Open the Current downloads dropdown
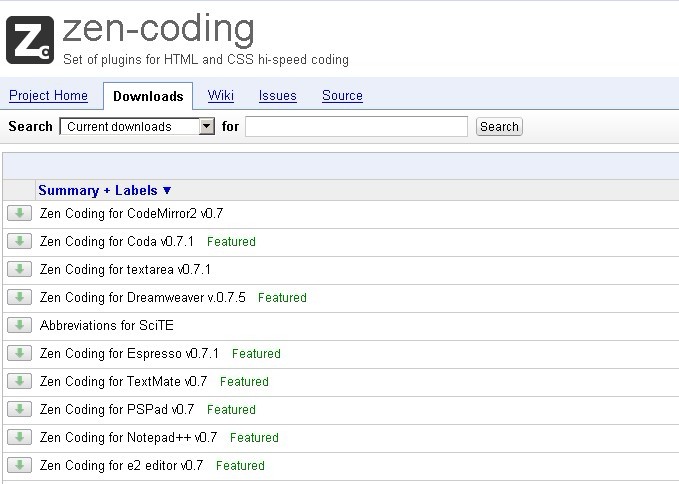 (137, 126)
